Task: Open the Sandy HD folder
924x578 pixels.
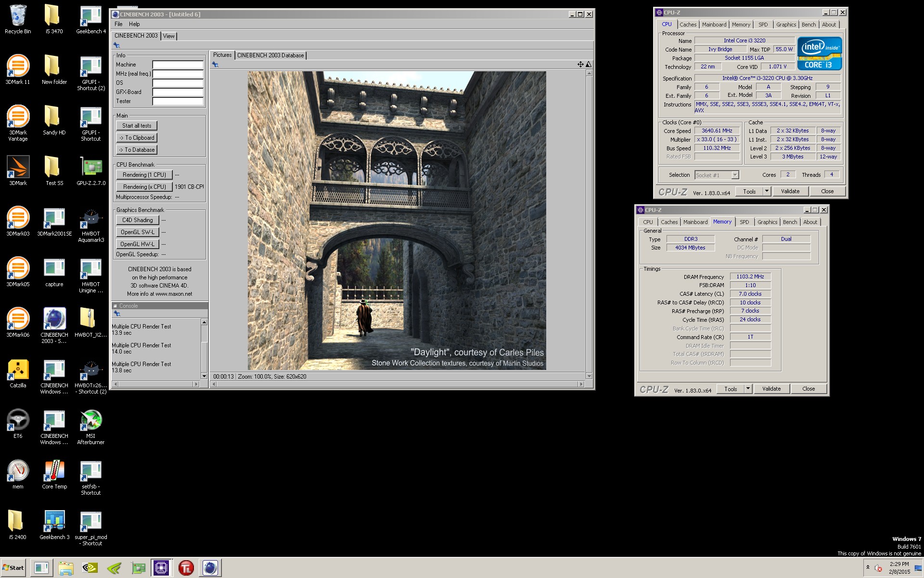Action: pos(54,120)
